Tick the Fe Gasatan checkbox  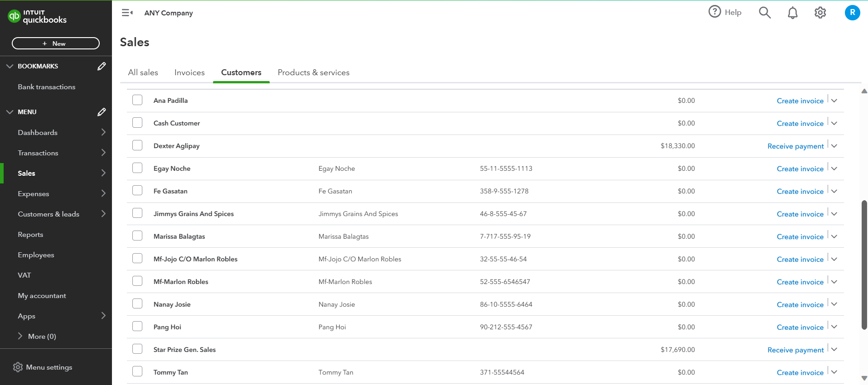[137, 191]
